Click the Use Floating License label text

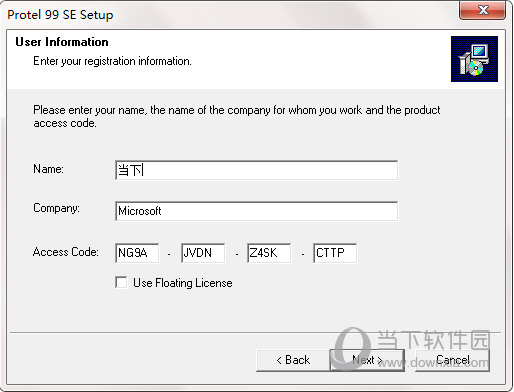pyautogui.click(x=183, y=283)
